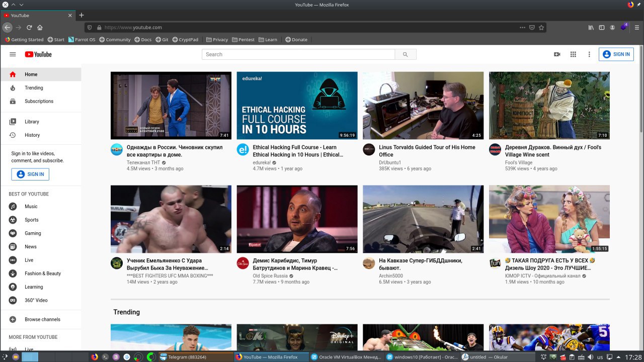Open Library in sidebar
The width and height of the screenshot is (644, 362).
41,122
